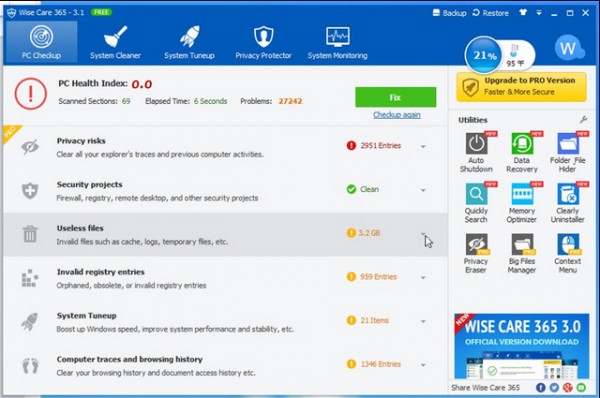Expand the Useless files row arrow
The height and width of the screenshot is (398, 600).
423,233
